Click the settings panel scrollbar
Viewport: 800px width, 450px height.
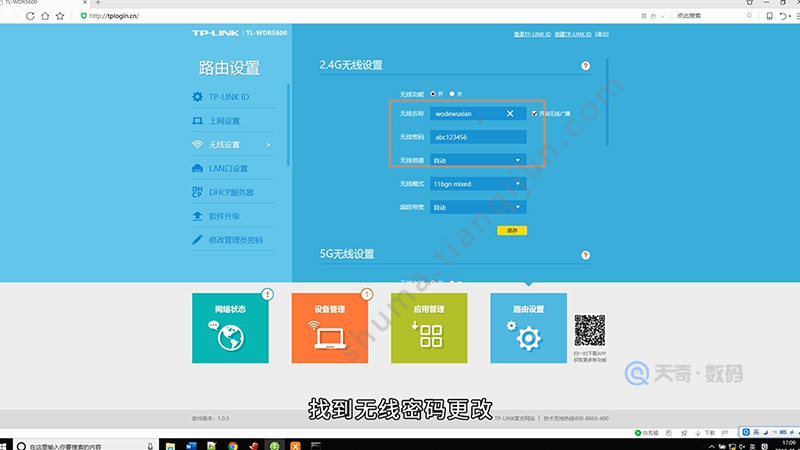click(x=607, y=102)
